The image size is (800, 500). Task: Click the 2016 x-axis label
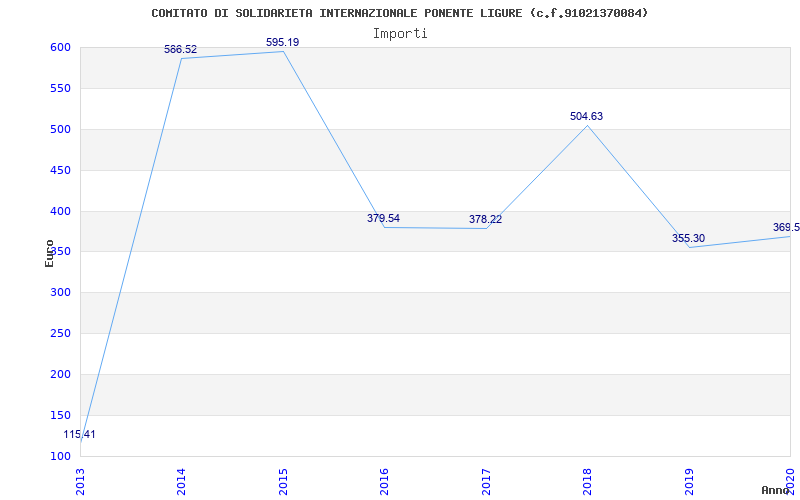pyautogui.click(x=384, y=482)
